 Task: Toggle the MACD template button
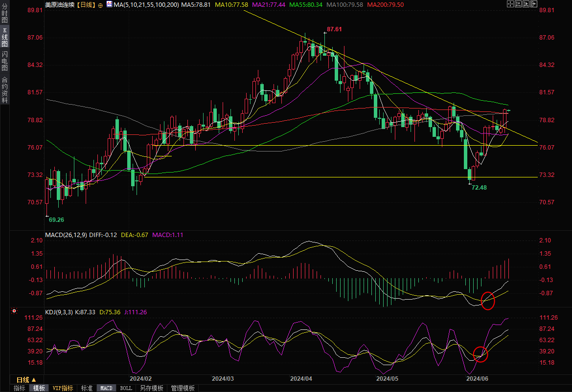click(x=106, y=388)
